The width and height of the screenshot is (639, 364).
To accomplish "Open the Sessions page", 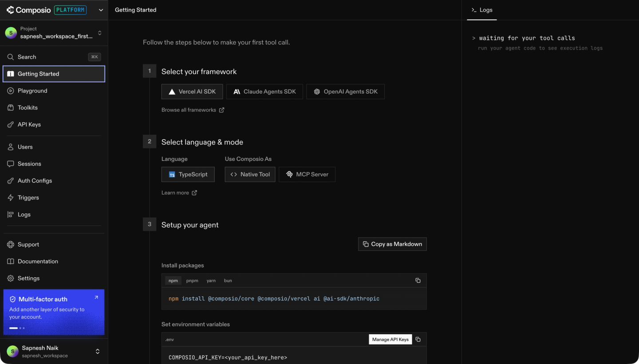I will click(x=54, y=164).
